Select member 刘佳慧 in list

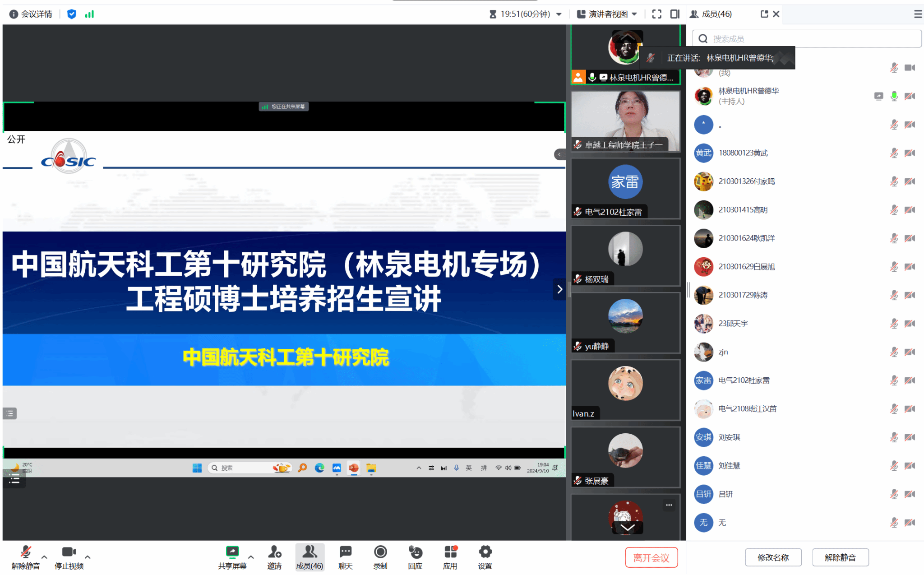(805, 466)
